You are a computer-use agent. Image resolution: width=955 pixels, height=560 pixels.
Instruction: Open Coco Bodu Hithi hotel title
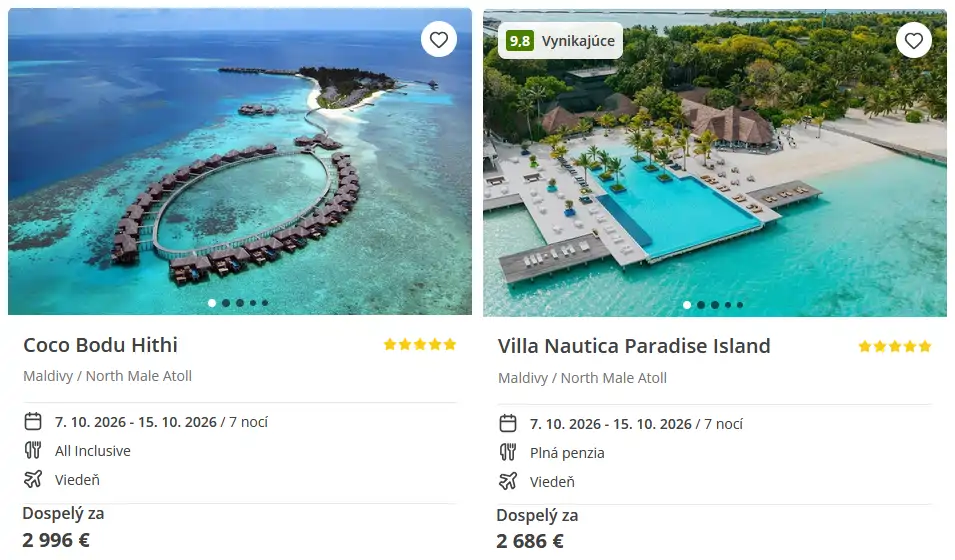(x=100, y=345)
